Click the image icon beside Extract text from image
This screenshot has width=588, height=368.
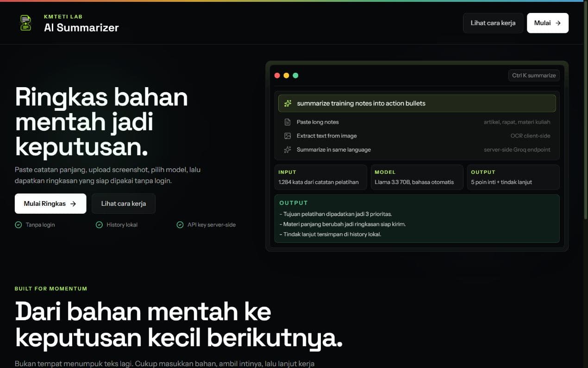[288, 136]
